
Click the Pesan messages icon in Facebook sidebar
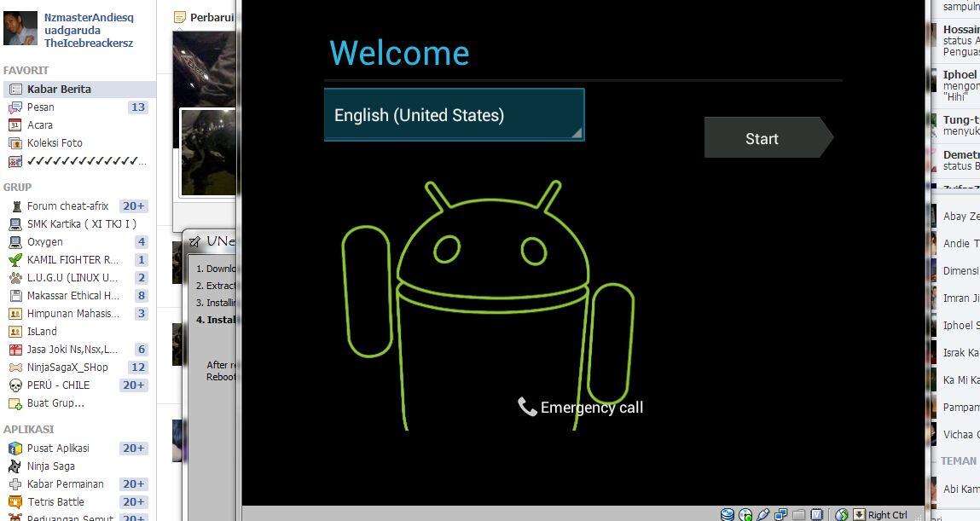[x=15, y=107]
